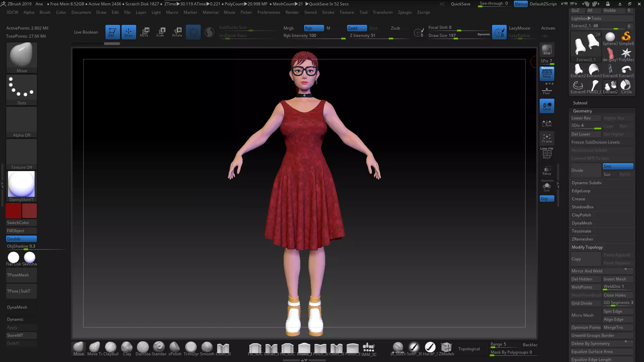Screen dimensions: 644x362
Task: Open the Zplugin menu
Action: click(405, 12)
